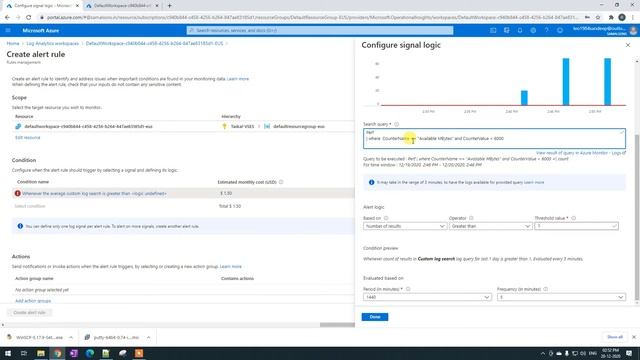Open File Explorer from the taskbar
The image size is (640, 360).
point(41,353)
